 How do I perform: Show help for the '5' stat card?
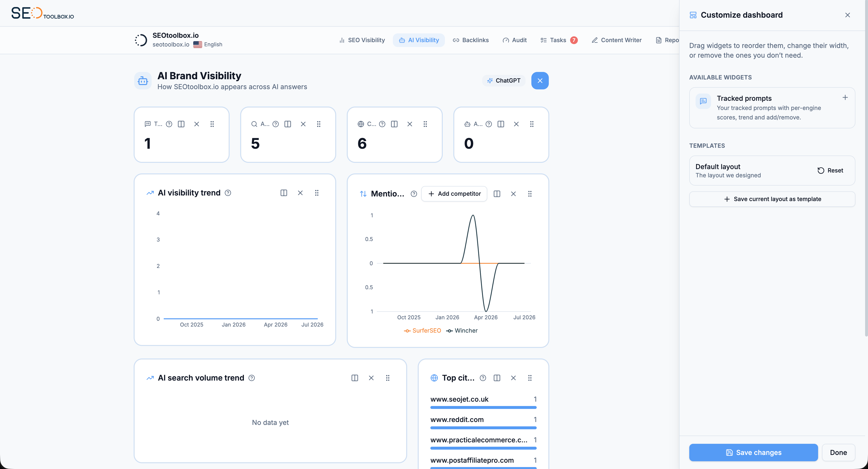(x=276, y=124)
